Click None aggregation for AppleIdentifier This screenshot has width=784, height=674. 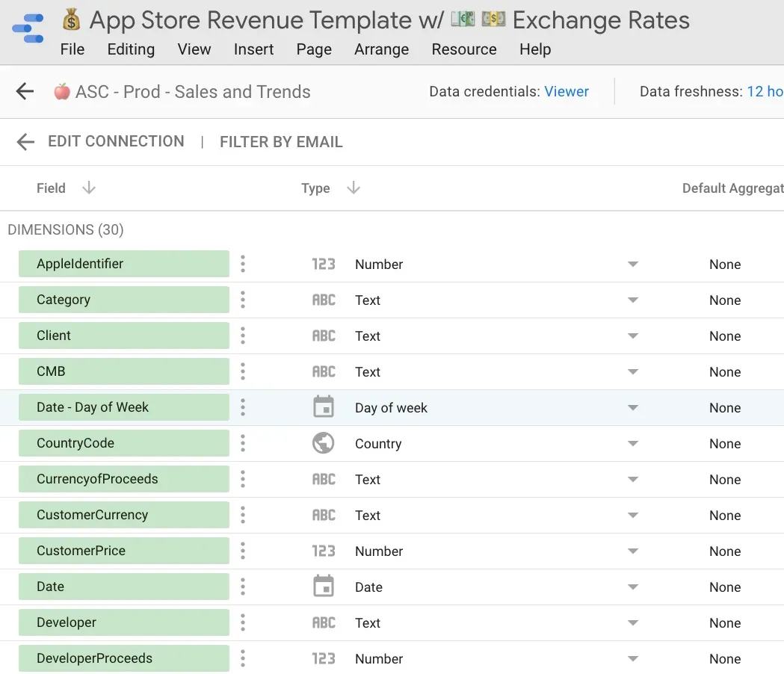point(725,264)
